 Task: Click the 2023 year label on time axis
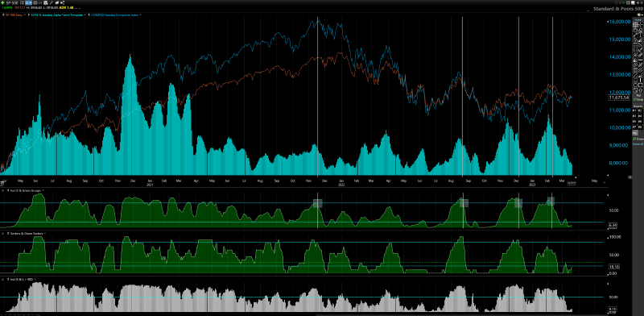point(532,185)
